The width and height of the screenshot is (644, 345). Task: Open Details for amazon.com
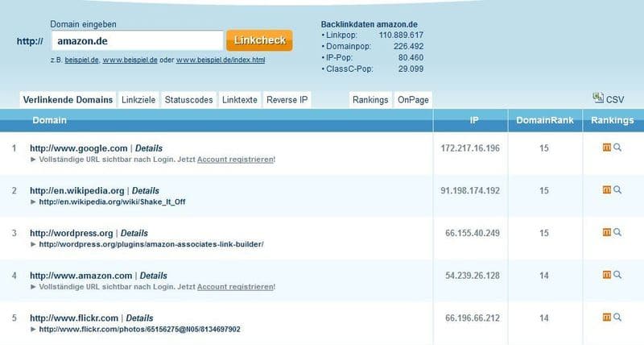(154, 276)
